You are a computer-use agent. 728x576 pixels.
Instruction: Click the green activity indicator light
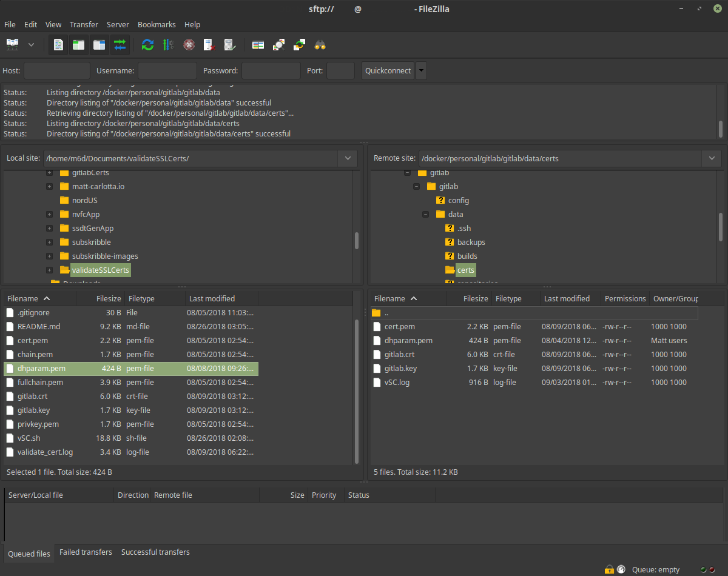[x=704, y=570]
